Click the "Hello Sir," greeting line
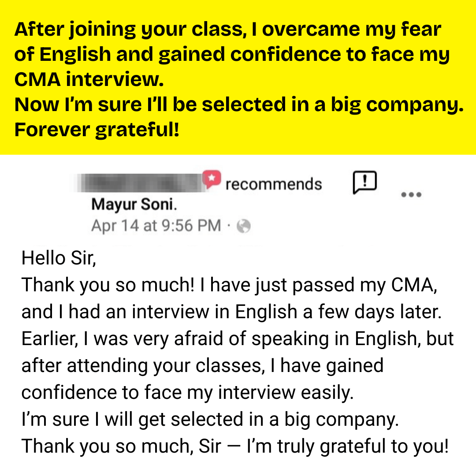The height and width of the screenshot is (476, 476). tap(59, 258)
